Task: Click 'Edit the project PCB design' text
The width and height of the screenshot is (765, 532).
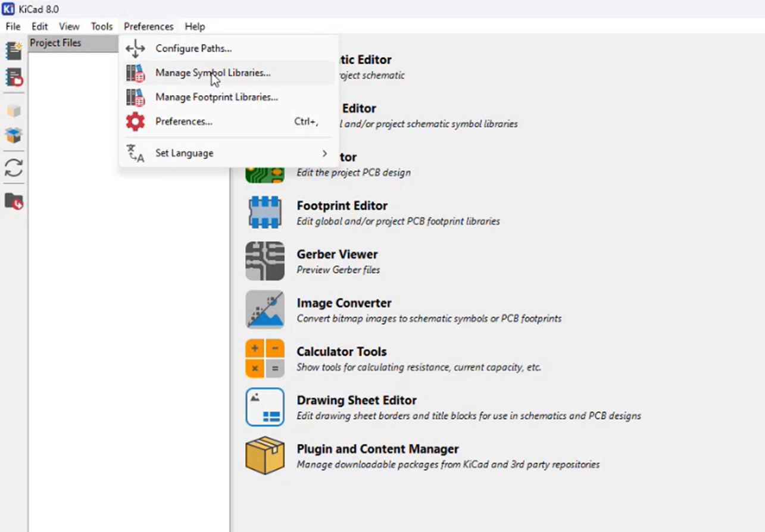Action: tap(354, 173)
